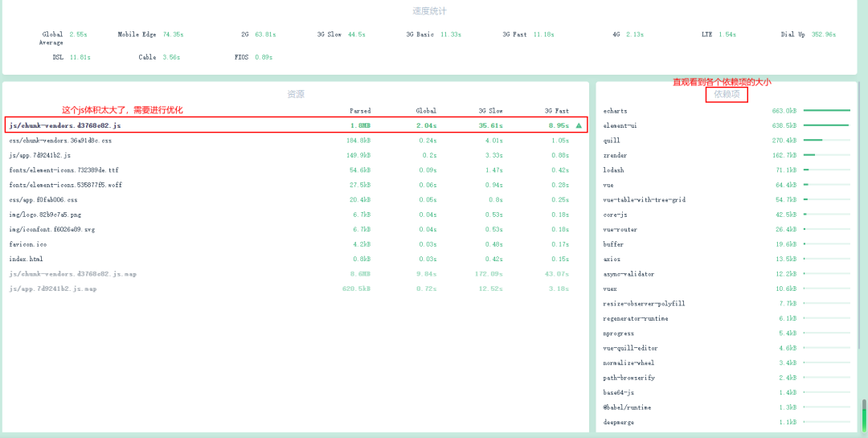Click the 8.6MB size of chunk-vendors map
The image size is (868, 438).
point(360,273)
